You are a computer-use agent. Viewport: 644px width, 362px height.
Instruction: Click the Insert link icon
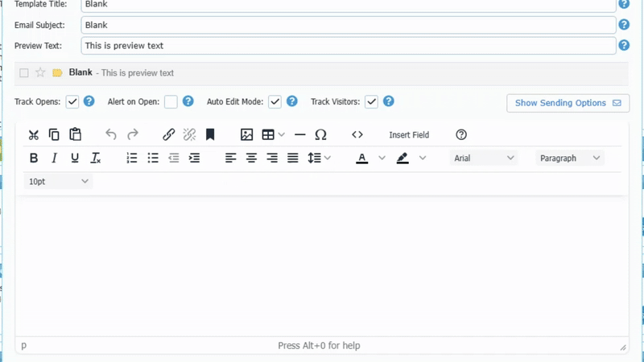[x=168, y=135]
